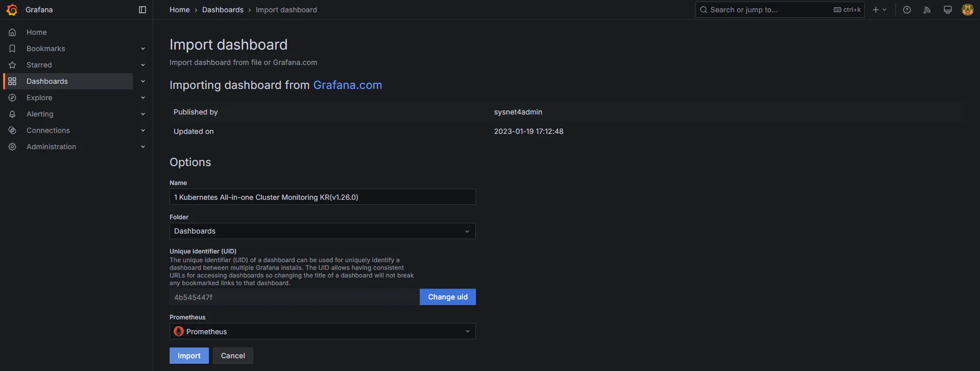This screenshot has height=371, width=980.
Task: Expand the Administration section chevron
Action: 143,147
